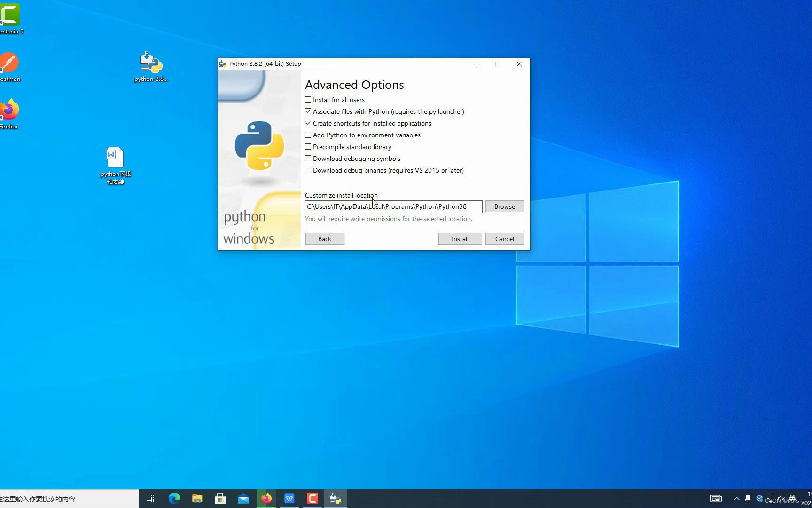Screen dimensions: 812x508
Task: Click the Python setup title bar icon
Action: (223, 64)
